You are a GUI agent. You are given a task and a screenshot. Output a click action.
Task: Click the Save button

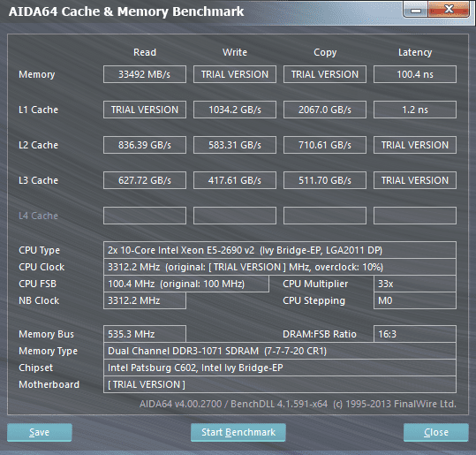click(40, 432)
